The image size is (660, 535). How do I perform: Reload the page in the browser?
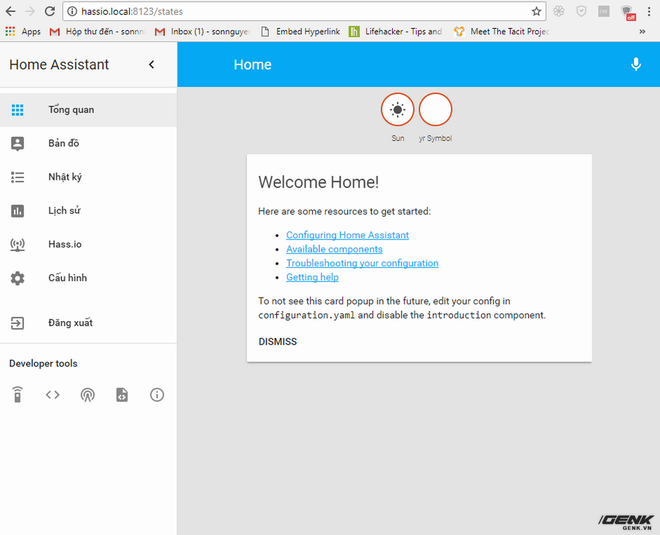[x=50, y=11]
